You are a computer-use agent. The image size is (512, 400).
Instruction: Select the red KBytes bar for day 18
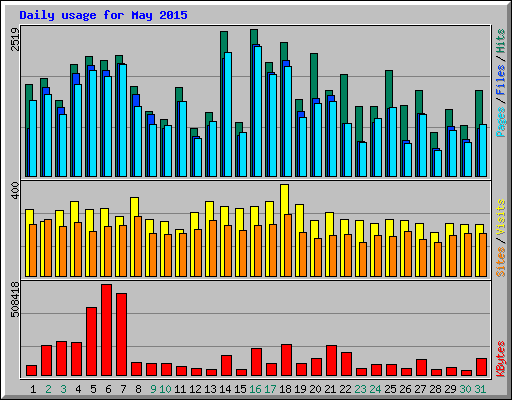(x=287, y=360)
